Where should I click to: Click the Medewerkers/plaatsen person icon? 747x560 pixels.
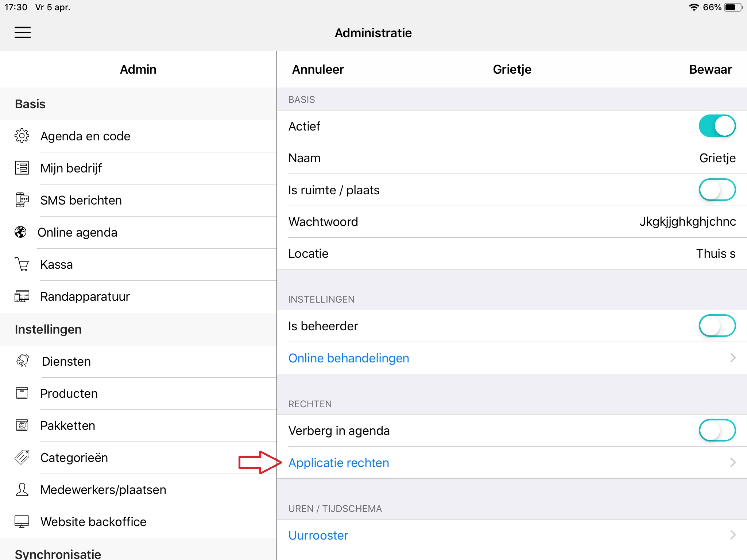(22, 490)
